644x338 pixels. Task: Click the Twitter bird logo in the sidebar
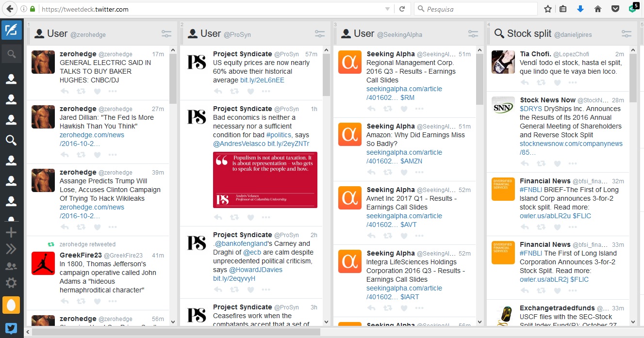[x=11, y=328]
